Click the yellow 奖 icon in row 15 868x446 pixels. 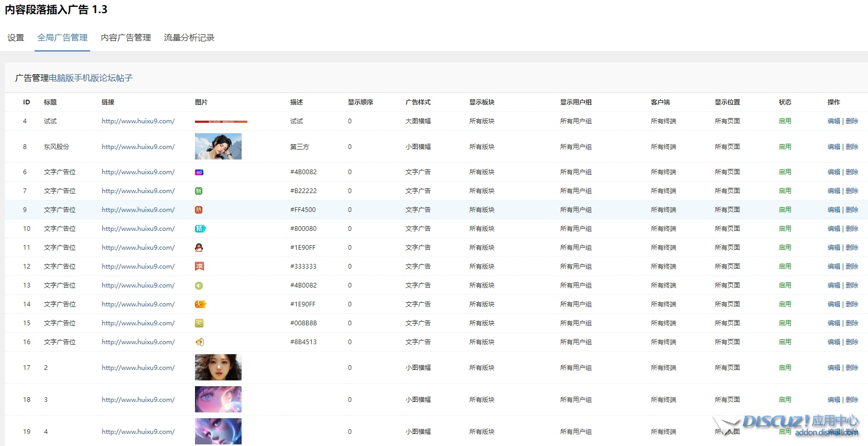(199, 323)
